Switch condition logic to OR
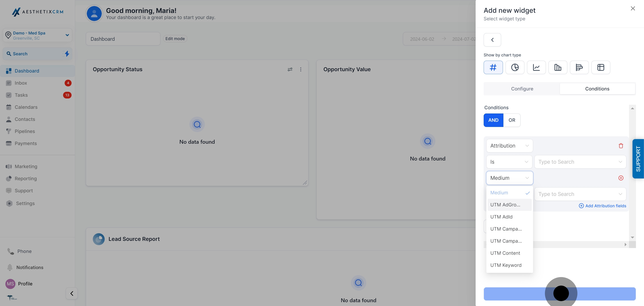 (512, 120)
